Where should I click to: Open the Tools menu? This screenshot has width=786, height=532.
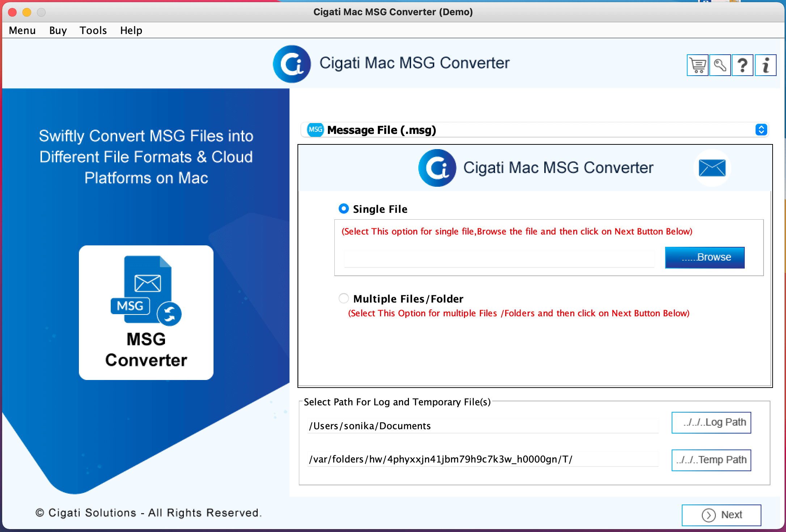pos(93,30)
